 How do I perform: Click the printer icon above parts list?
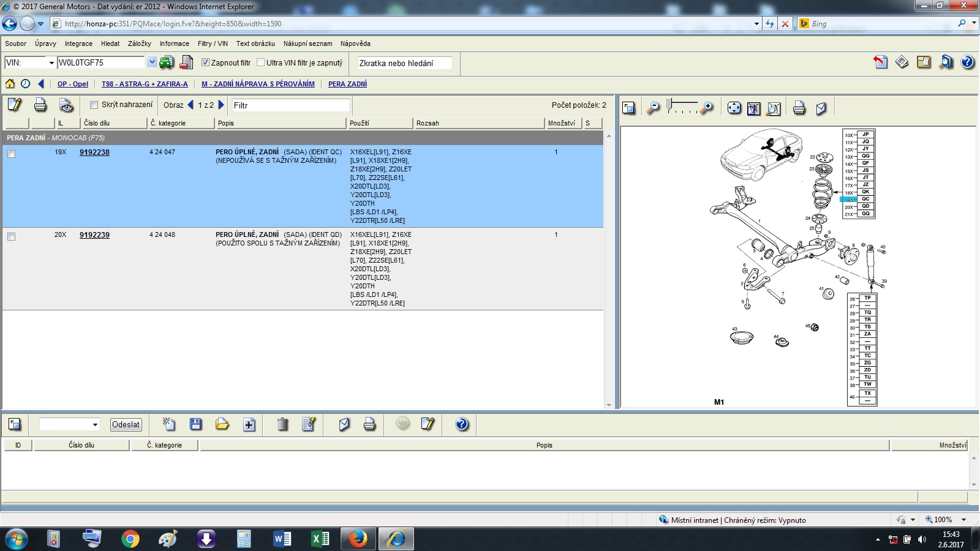[40, 105]
